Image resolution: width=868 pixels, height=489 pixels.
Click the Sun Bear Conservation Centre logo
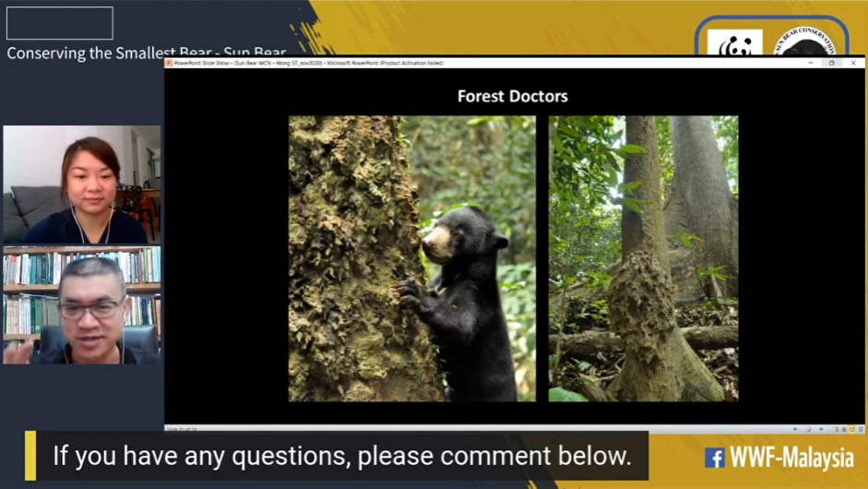click(805, 42)
